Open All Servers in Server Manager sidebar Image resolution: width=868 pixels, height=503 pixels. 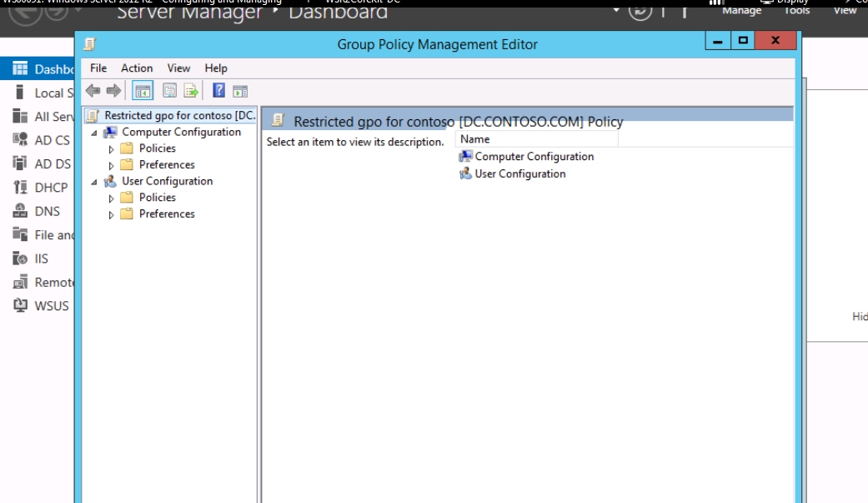click(x=43, y=116)
